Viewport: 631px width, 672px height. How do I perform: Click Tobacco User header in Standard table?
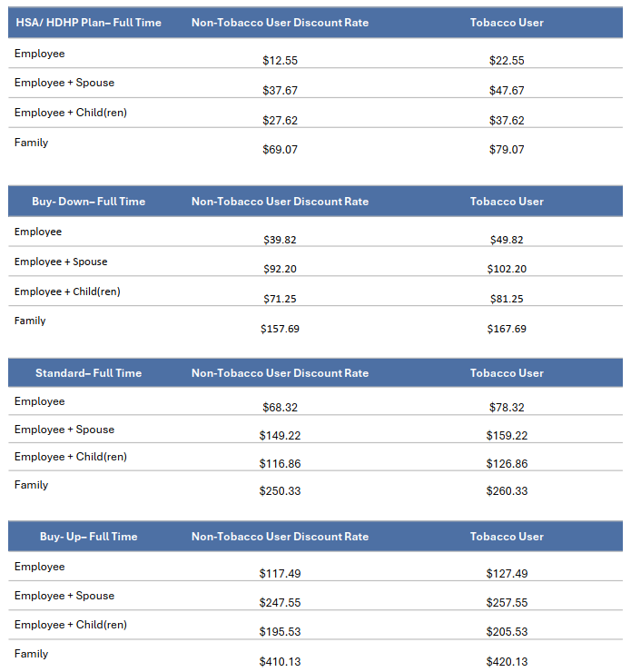[x=507, y=373]
